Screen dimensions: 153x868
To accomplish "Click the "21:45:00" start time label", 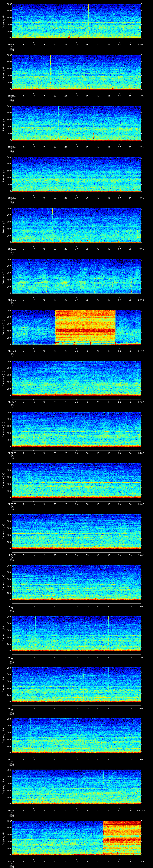I will point(12,96).
